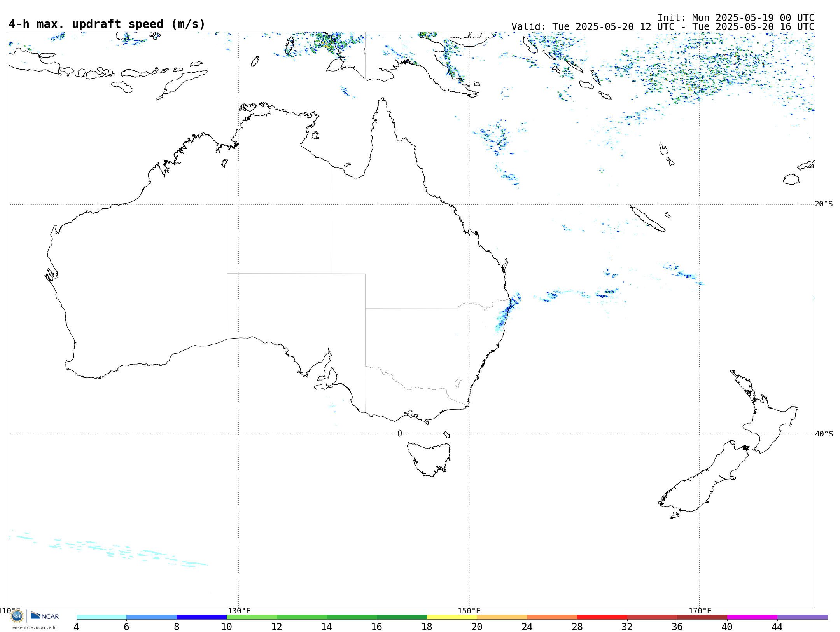Click the colorbar tick label '18'
This screenshot has width=840, height=632.
(x=427, y=627)
